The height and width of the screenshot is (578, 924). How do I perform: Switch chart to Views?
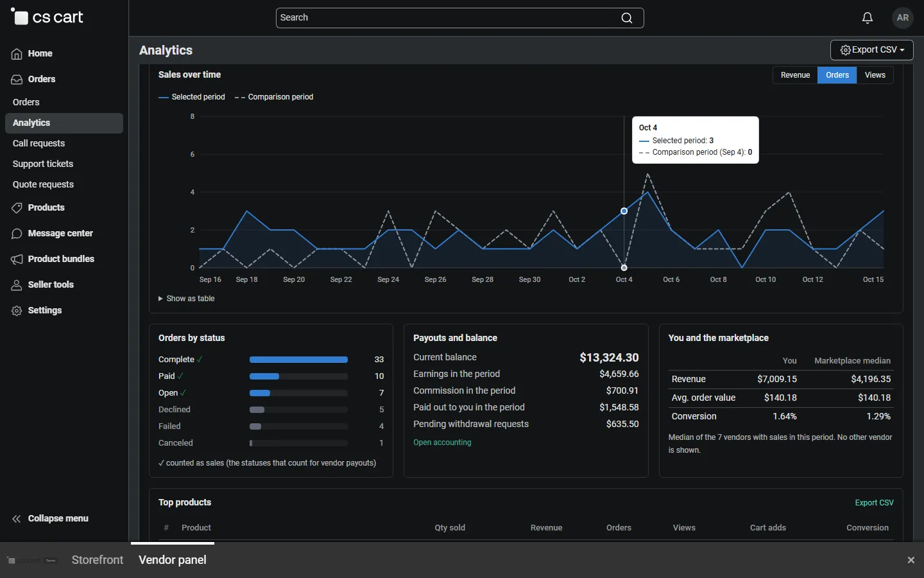[x=875, y=75]
